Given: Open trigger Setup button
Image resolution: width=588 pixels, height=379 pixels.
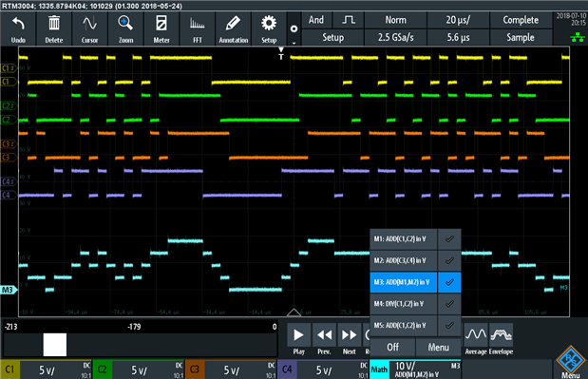Looking at the screenshot, I should click(x=332, y=37).
